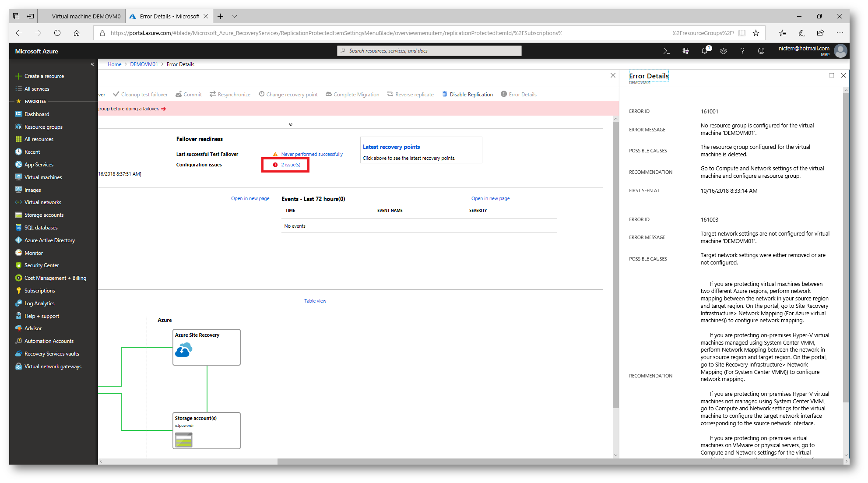This screenshot has width=868, height=483.
Task: Click the Commit command
Action: tap(189, 95)
